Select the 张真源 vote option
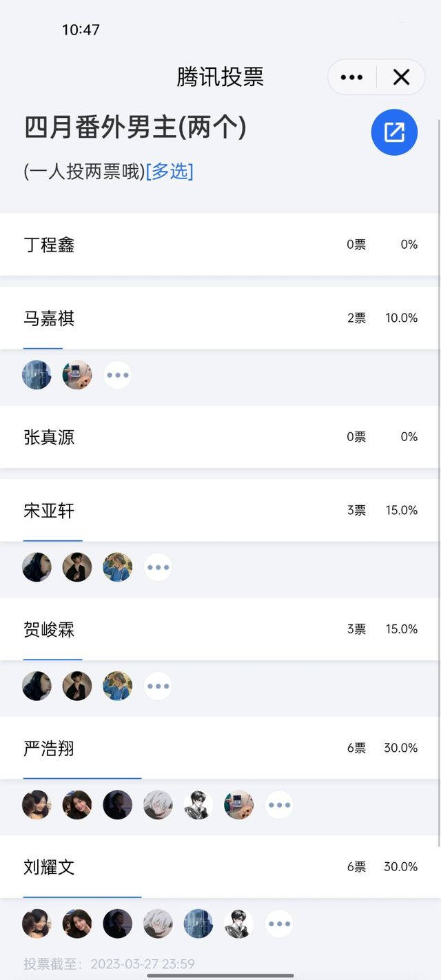This screenshot has height=980, width=441. click(220, 437)
